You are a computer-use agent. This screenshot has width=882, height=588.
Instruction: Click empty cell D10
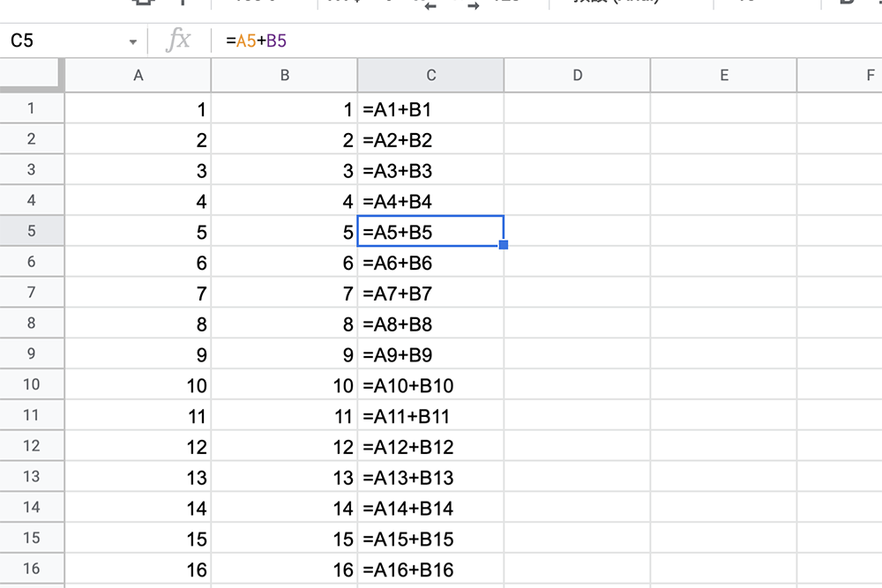(x=577, y=385)
